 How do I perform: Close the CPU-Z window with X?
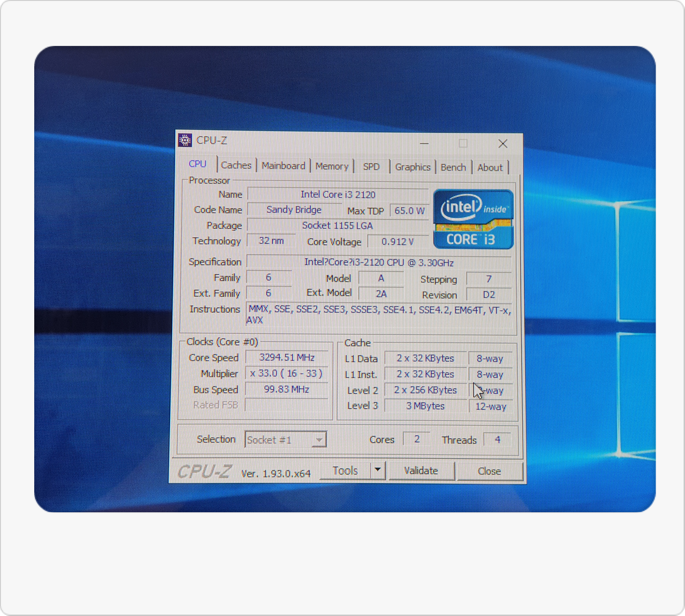(503, 143)
